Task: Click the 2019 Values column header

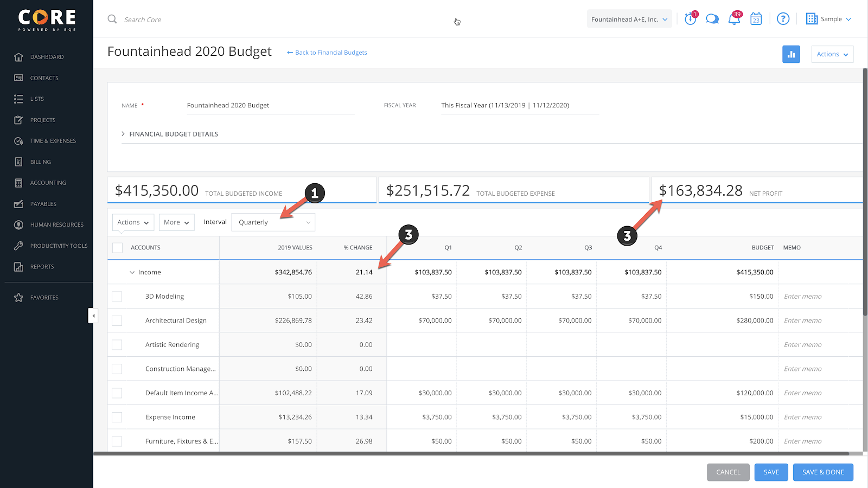Action: [x=295, y=248]
